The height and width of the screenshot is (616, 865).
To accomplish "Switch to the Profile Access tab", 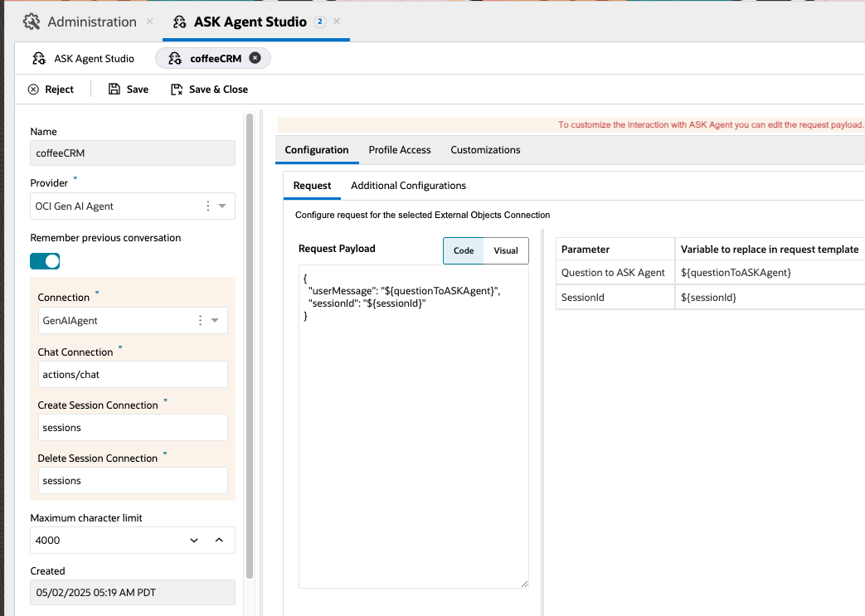I will point(399,150).
